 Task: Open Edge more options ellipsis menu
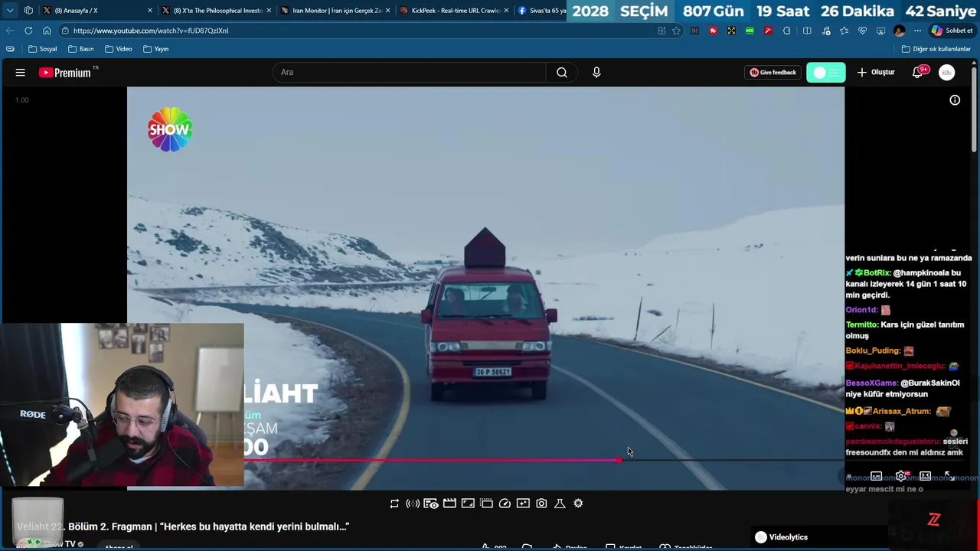click(917, 31)
